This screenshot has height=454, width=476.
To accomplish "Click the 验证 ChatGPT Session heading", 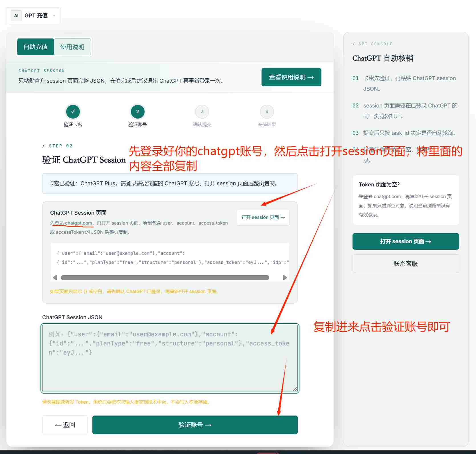I will (84, 160).
